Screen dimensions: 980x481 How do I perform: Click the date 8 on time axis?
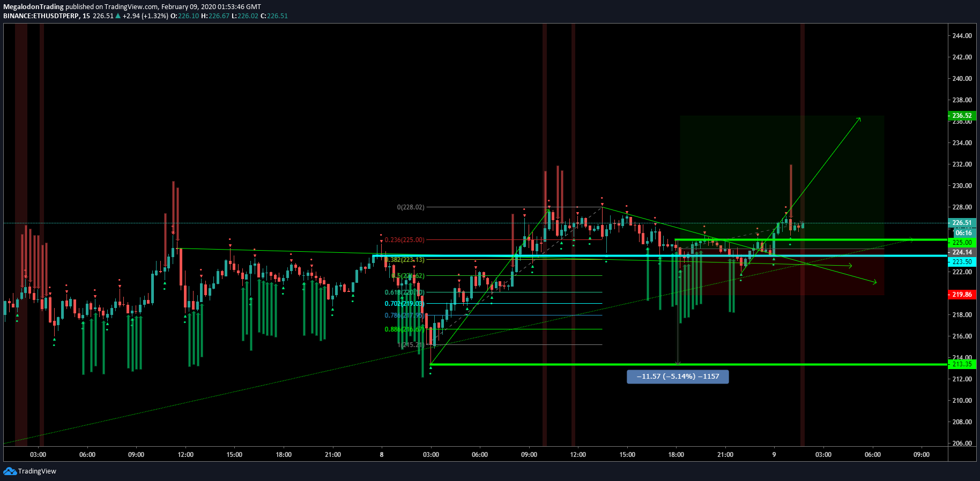[x=382, y=455]
